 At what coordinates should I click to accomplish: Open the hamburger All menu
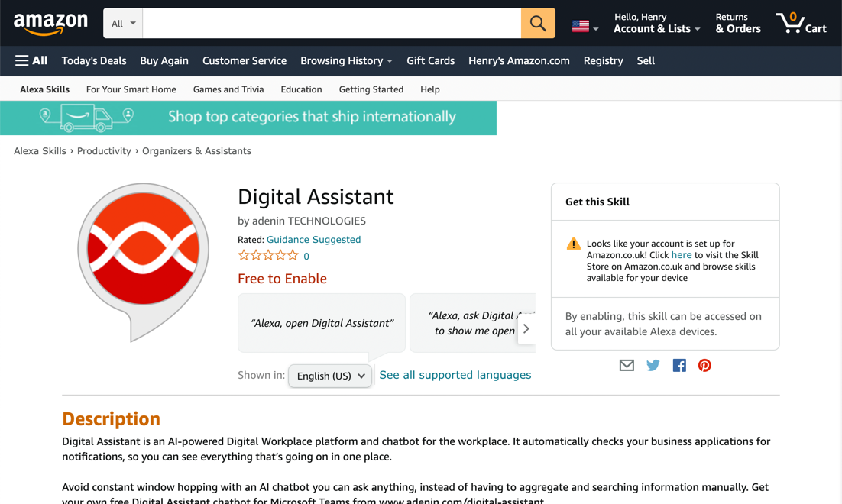tap(31, 60)
